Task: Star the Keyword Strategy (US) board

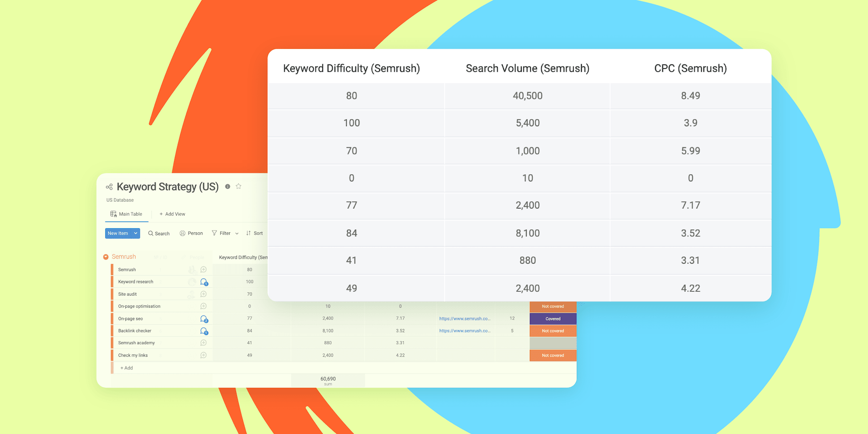Action: (239, 186)
